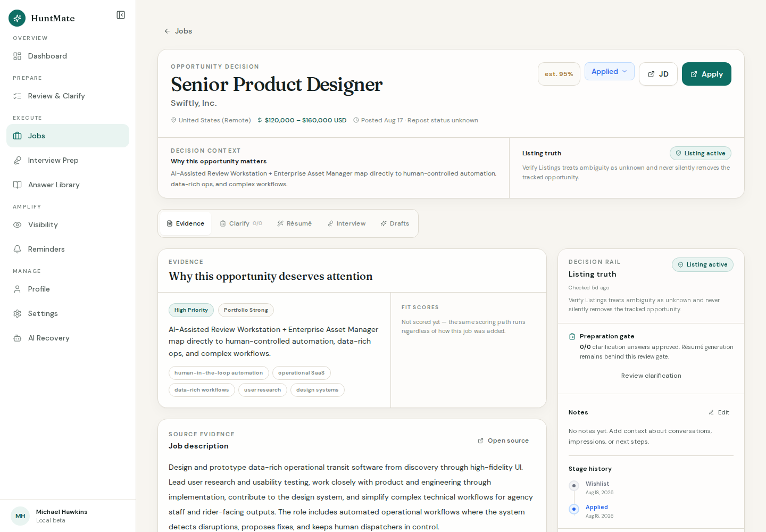Open the JD external link button

(658, 74)
